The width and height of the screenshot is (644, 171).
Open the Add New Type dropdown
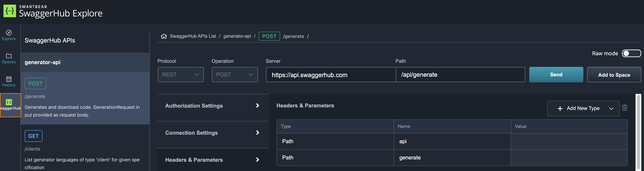point(583,109)
